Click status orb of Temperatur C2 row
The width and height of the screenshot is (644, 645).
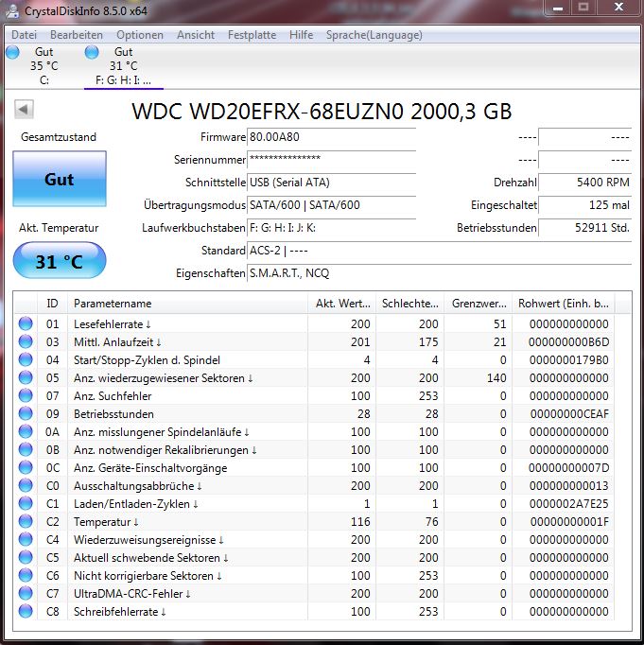(26, 522)
